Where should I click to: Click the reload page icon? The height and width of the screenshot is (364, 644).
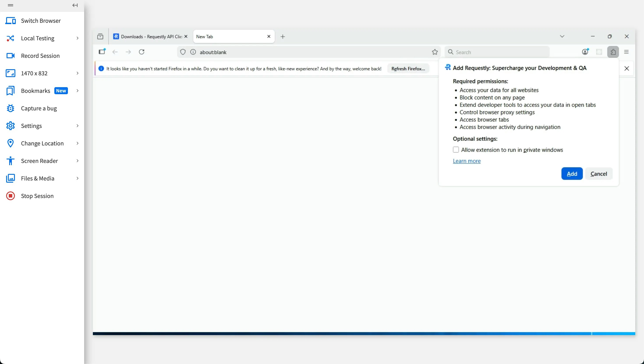(142, 52)
